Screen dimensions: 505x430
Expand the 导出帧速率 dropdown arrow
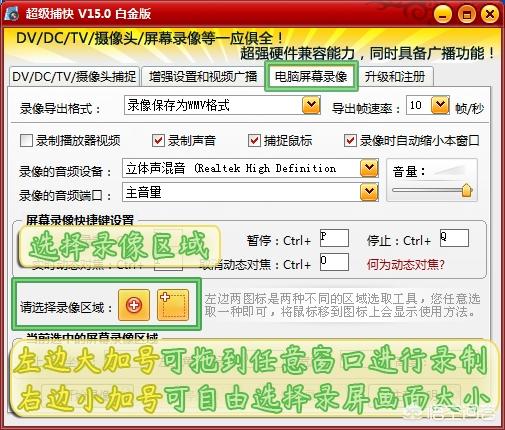[440, 105]
